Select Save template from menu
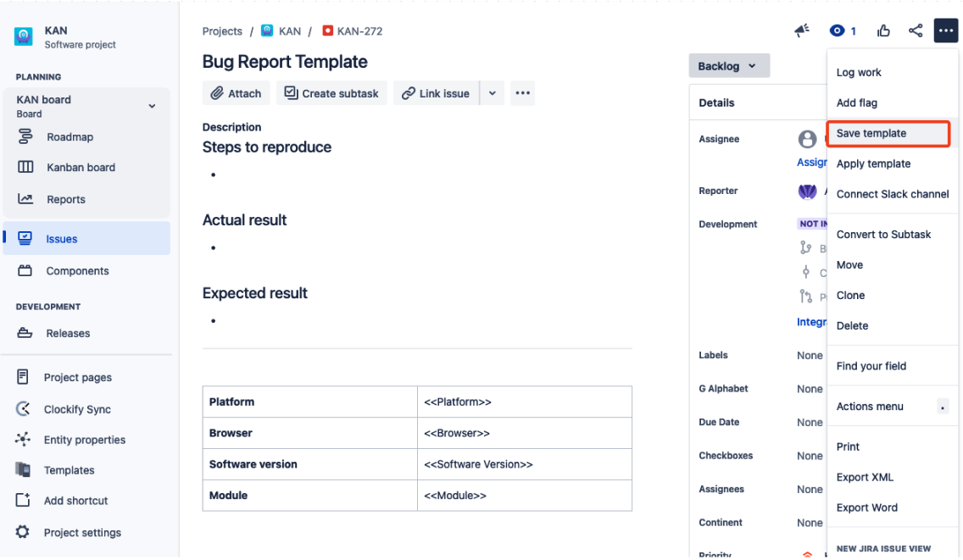Viewport: 963px width, 560px height. [x=871, y=134]
